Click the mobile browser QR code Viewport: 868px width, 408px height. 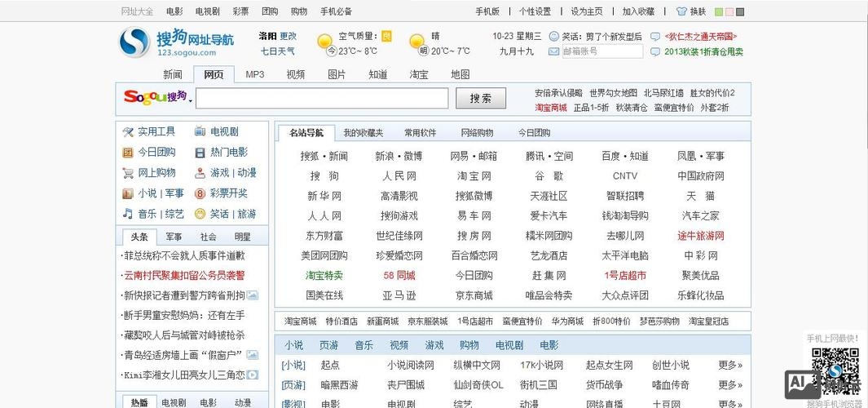(x=835, y=370)
